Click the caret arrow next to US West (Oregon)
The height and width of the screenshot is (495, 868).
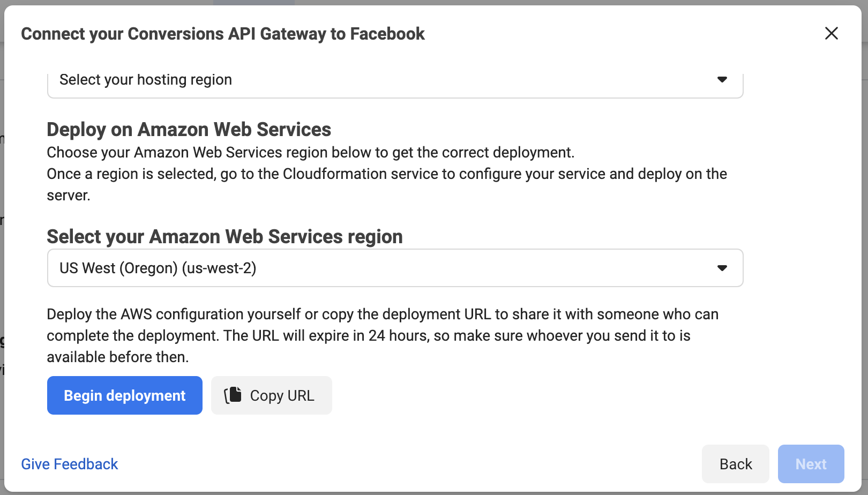tap(722, 268)
